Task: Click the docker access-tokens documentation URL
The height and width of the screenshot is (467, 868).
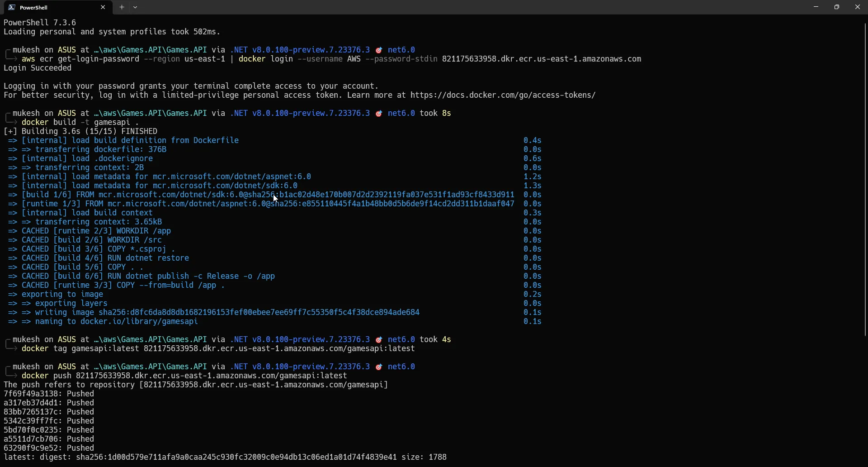Action: pos(502,95)
